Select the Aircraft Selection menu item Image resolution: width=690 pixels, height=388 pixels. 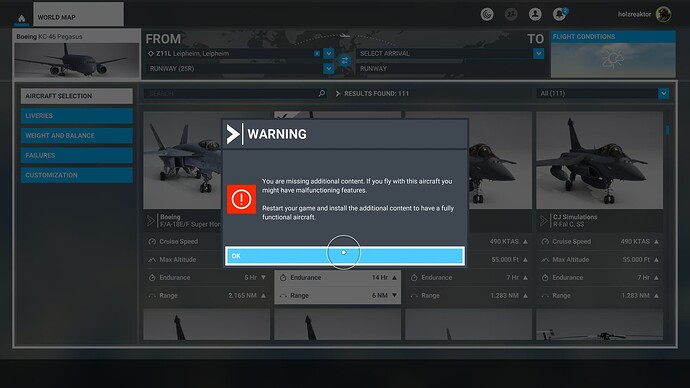pos(77,96)
